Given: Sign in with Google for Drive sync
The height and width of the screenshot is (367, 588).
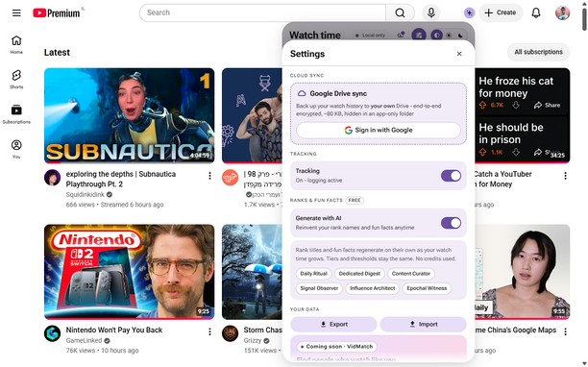Looking at the screenshot, I should (x=379, y=130).
